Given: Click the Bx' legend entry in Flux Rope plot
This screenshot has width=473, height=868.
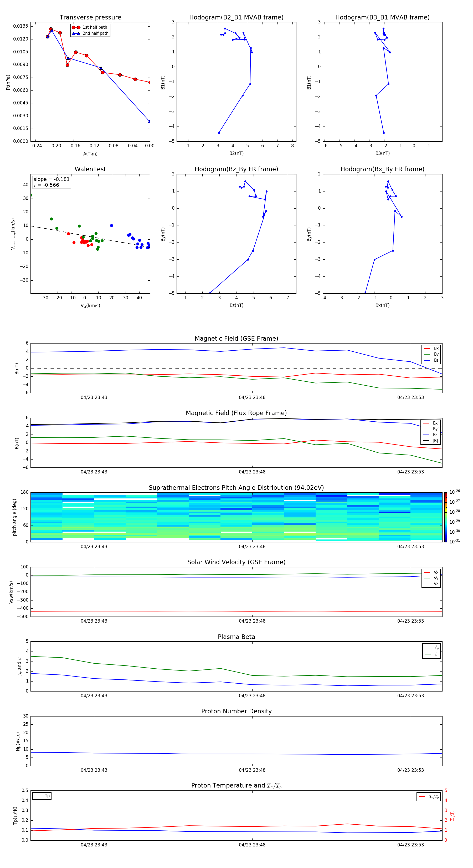Looking at the screenshot, I should pyautogui.click(x=431, y=423).
